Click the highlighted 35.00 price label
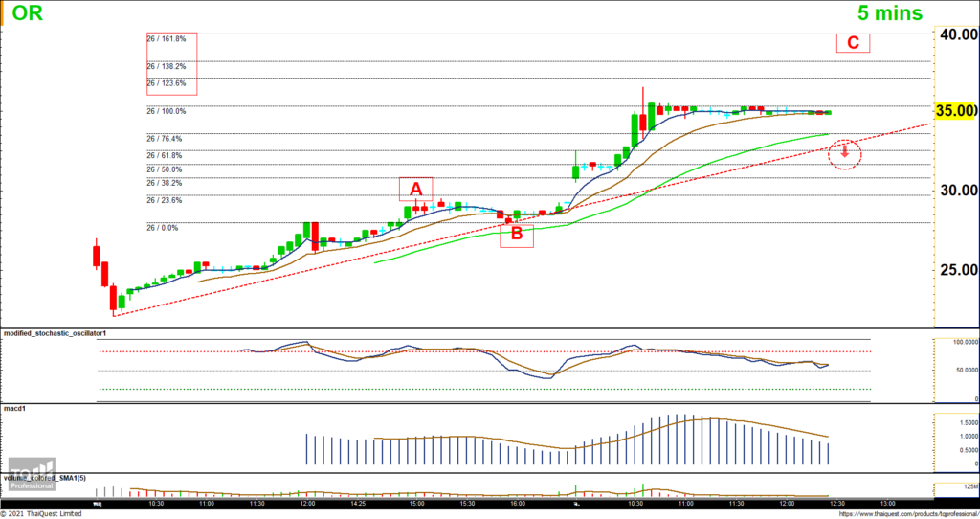 pos(955,111)
